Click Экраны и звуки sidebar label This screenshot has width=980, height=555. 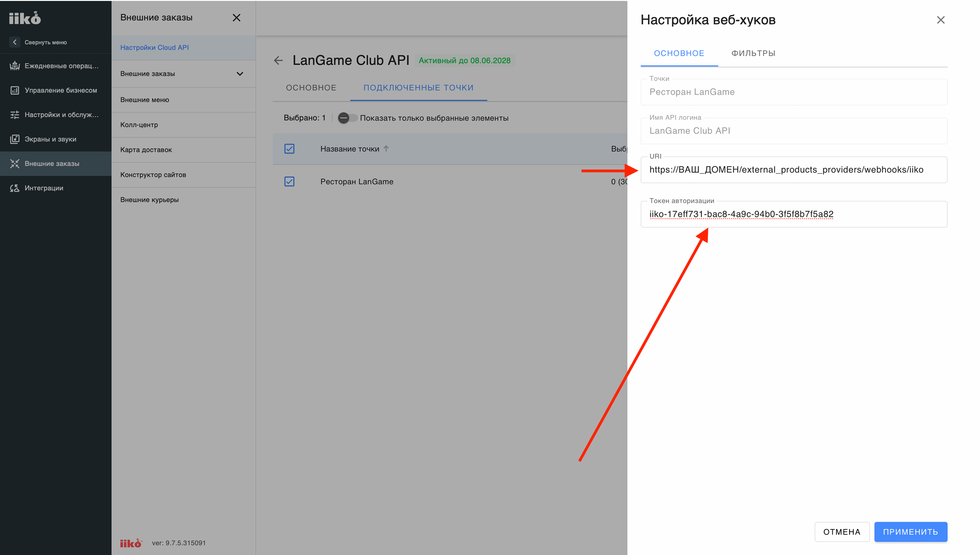tap(50, 139)
